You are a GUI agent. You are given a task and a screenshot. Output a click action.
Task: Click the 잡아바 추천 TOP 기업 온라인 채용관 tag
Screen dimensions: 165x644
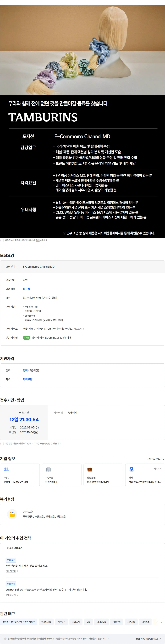[x=19, y=622]
